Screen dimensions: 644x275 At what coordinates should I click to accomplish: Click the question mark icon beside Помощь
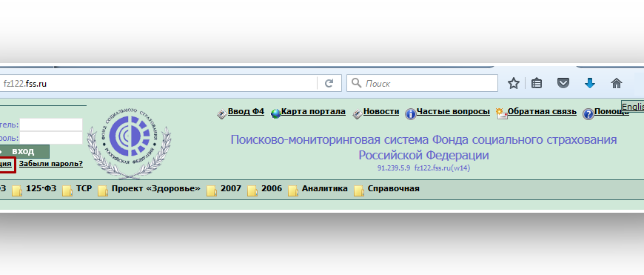pos(588,114)
